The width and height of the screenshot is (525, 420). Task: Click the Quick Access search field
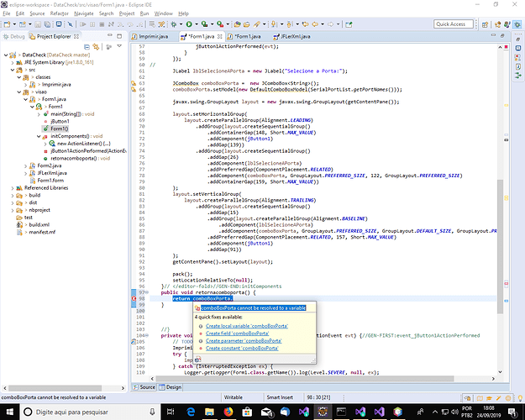(454, 24)
